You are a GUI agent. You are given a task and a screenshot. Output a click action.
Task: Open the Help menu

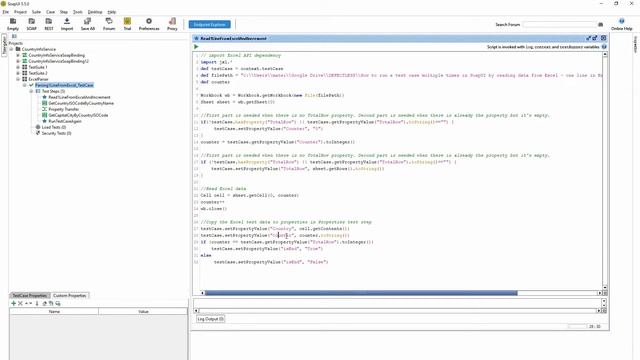112,12
